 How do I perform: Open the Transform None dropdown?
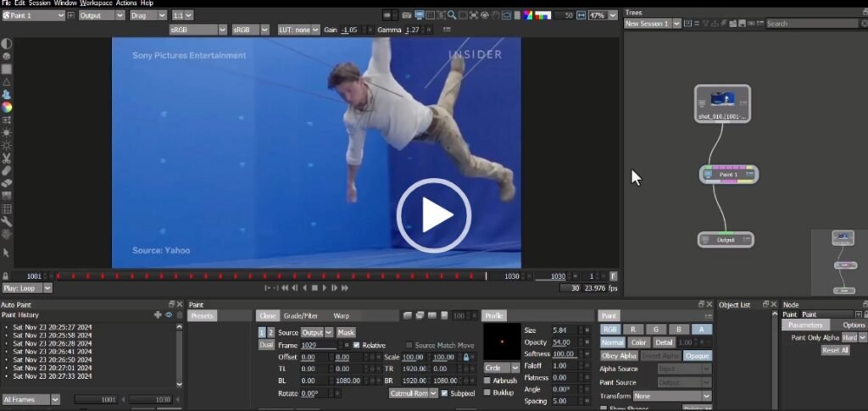coord(672,396)
